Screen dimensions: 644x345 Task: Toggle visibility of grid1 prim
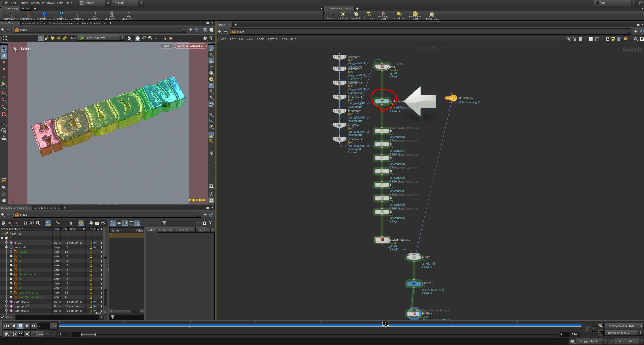point(94,243)
